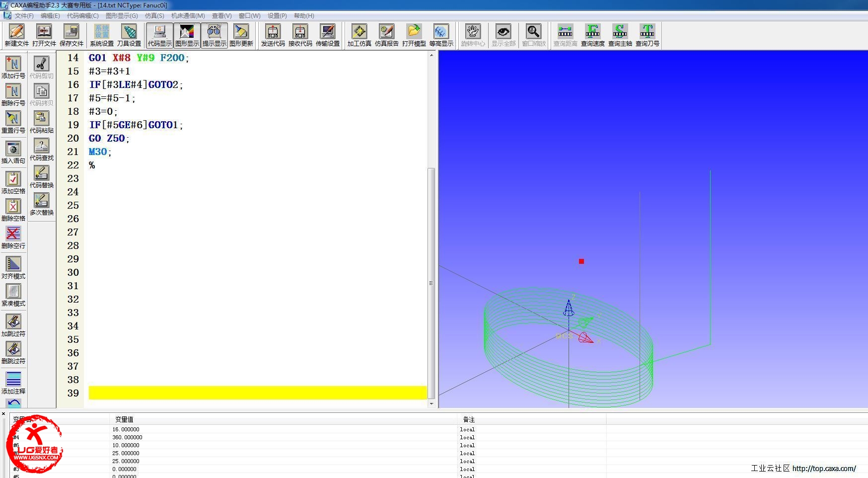This screenshot has height=478, width=868.
Task: Click the 新建文件 new file icon
Action: (16, 35)
